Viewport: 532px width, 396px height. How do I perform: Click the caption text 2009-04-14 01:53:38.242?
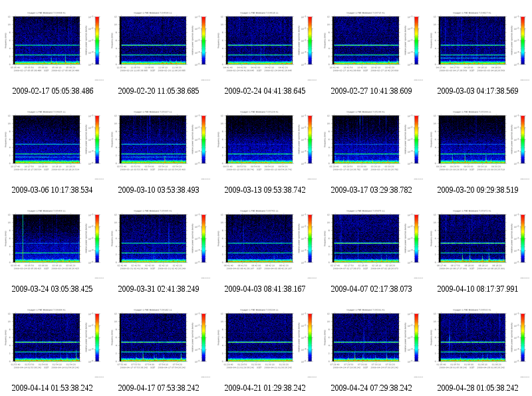53,388
